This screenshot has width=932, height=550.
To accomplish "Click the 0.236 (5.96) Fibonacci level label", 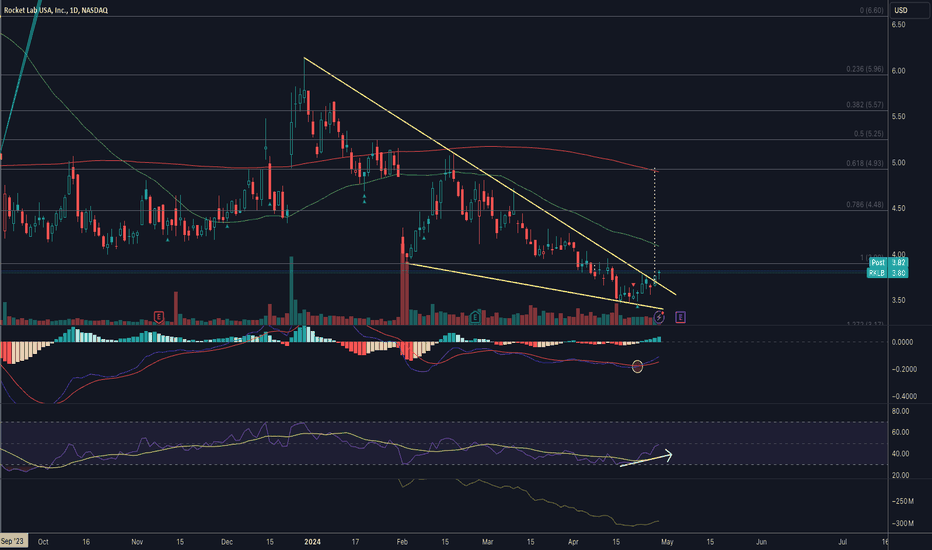I will (865, 69).
